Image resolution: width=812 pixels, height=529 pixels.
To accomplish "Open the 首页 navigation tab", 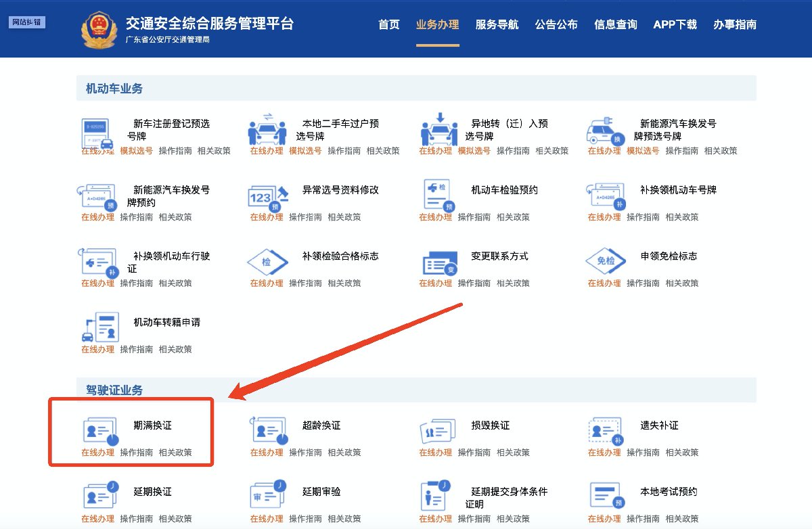I will 388,25.
